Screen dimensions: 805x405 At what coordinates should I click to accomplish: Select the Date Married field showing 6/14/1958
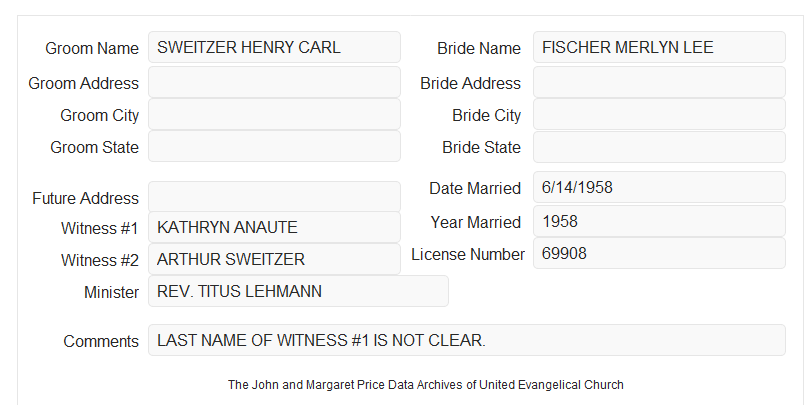point(659,187)
